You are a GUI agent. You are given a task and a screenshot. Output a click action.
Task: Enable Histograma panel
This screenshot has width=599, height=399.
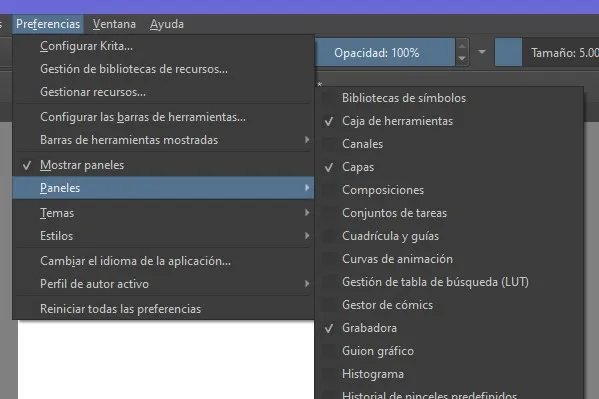point(449,374)
